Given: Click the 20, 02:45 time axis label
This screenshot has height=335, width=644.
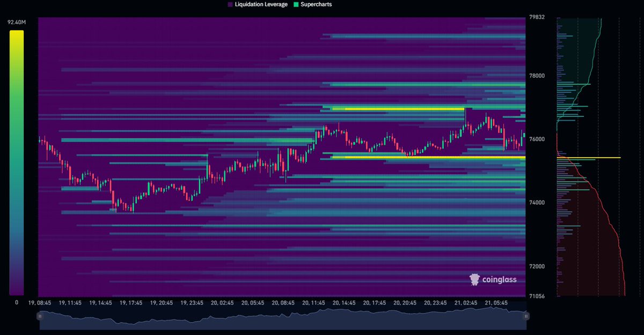Looking at the screenshot, I should pos(222,303).
